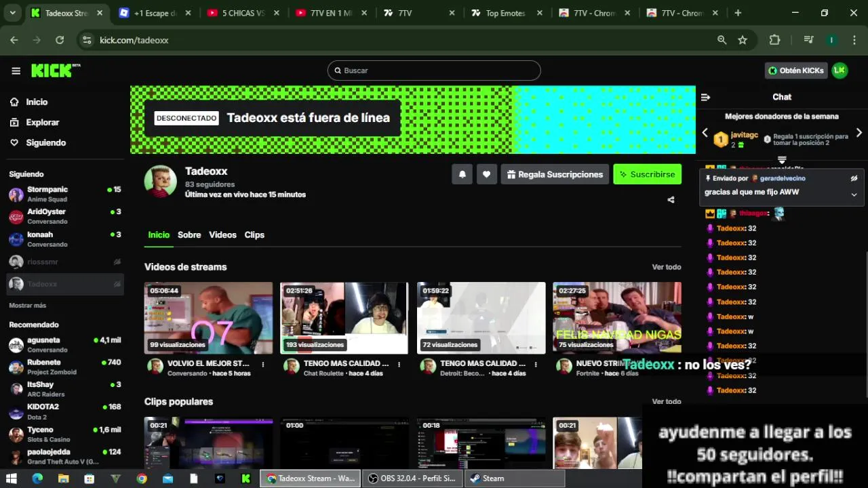
Task: Click the Obtén KICKs button
Action: click(x=796, y=70)
